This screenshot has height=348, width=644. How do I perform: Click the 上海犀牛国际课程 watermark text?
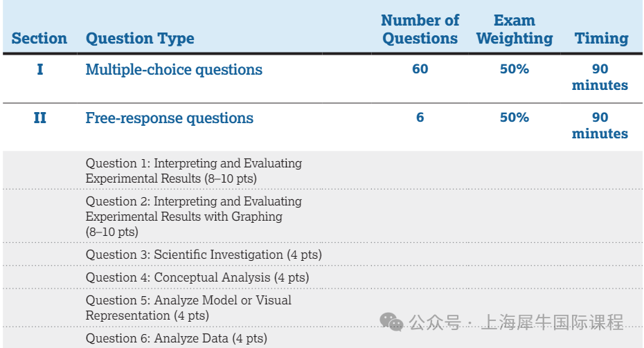551,322
